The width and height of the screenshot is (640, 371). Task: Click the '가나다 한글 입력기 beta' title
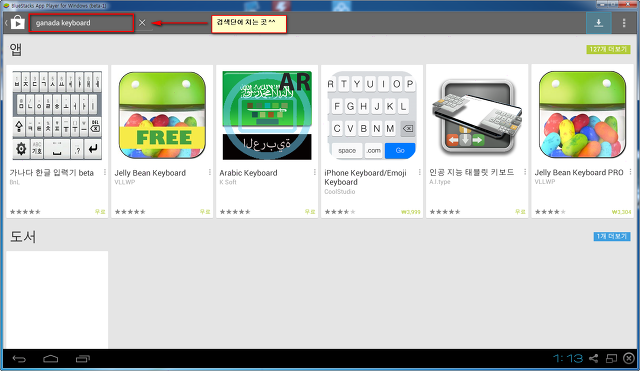pos(52,173)
